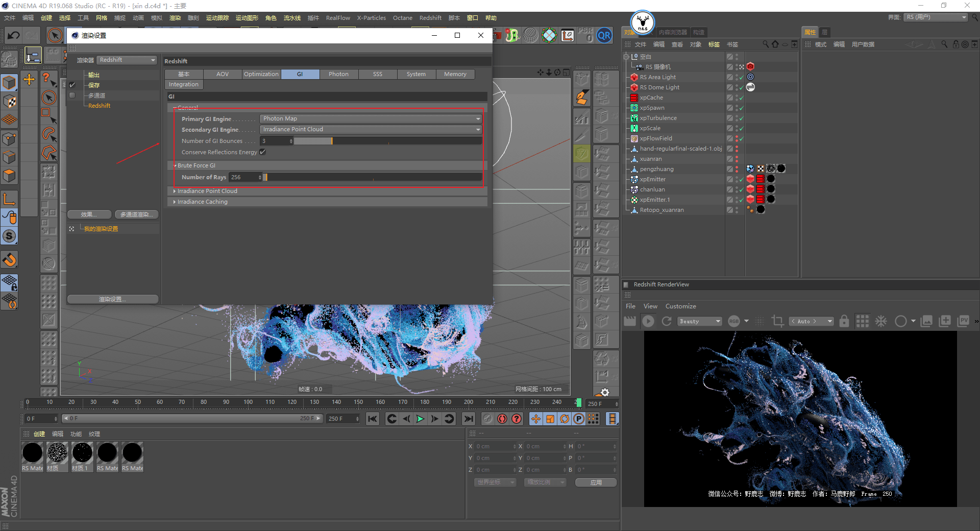The width and height of the screenshot is (980, 531).
Task: Toggle Conserve Reflections Energy checkbox
Action: tap(263, 152)
